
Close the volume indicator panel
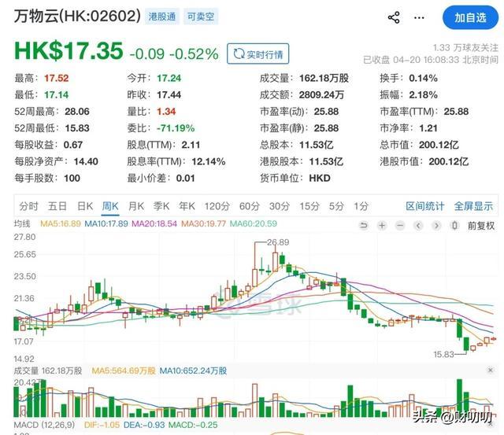coord(490,370)
